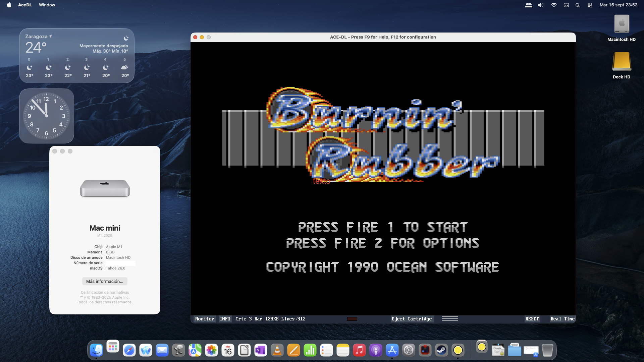644x362 pixels.
Task: Open Spotlight search icon in menu bar
Action: pyautogui.click(x=578, y=5)
